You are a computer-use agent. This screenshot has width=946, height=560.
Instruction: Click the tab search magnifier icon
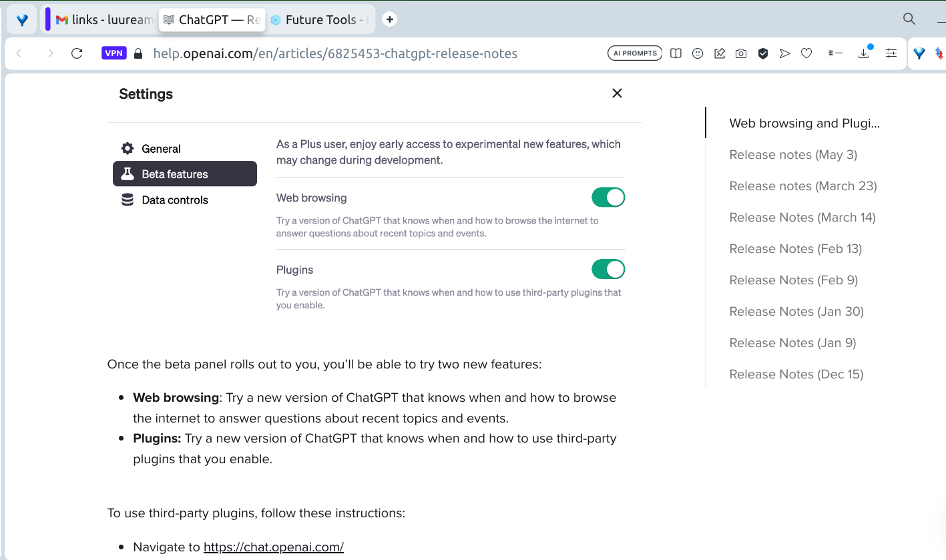909,19
